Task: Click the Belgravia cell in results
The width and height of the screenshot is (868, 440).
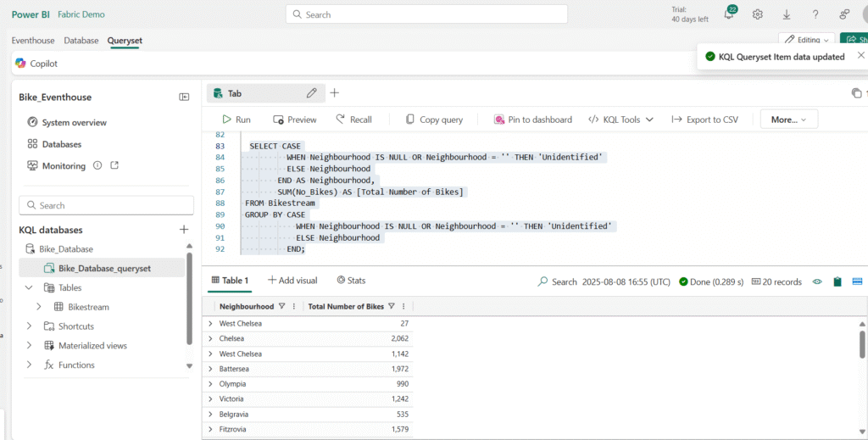Action: pos(234,414)
